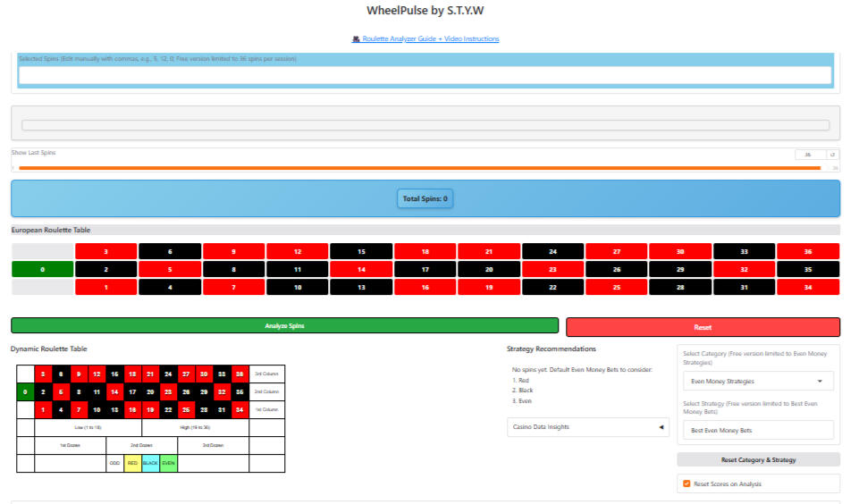Click 1st Dozen cell in Dynamic table
Screen dimensions: 859x504
pos(70,445)
